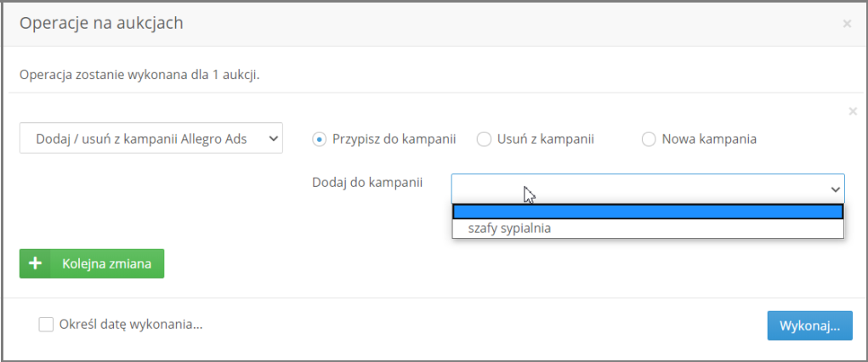Image resolution: width=868 pixels, height=362 pixels.
Task: Add another change with Kolejna zmiana
Action: click(x=92, y=263)
